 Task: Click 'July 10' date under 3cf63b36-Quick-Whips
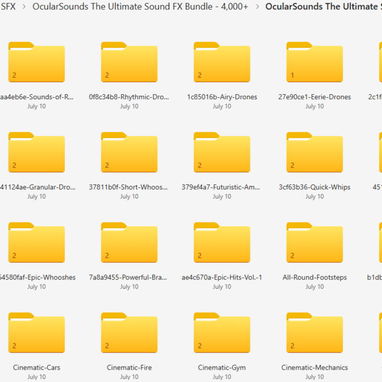click(315, 197)
